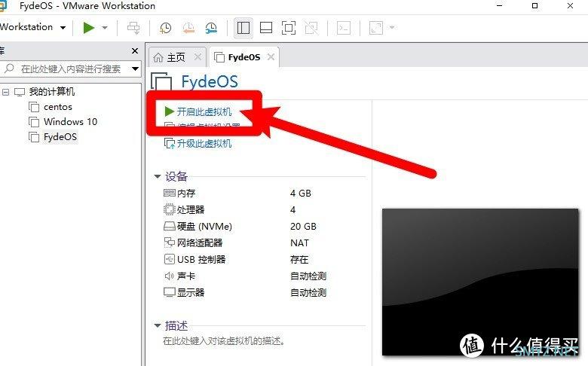
Task: Click the memory chip icon beside 内存
Action: coord(170,193)
